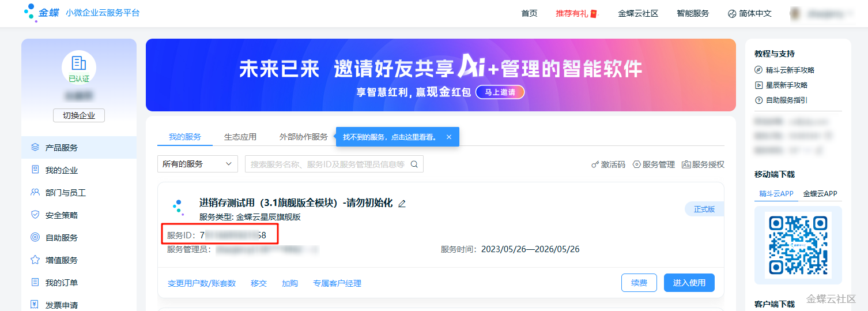The width and height of the screenshot is (868, 311).
Task: Open 精斗云新手攻略 tutorial link
Action: pyautogui.click(x=790, y=70)
